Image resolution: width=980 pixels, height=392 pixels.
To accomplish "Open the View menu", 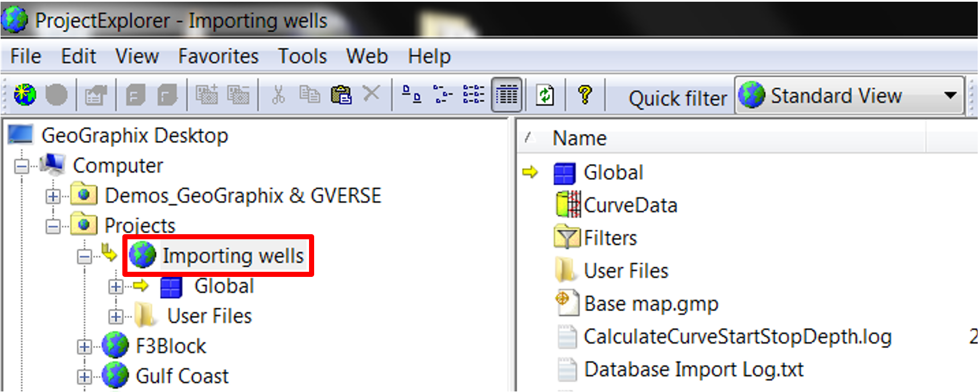I will coord(137,56).
